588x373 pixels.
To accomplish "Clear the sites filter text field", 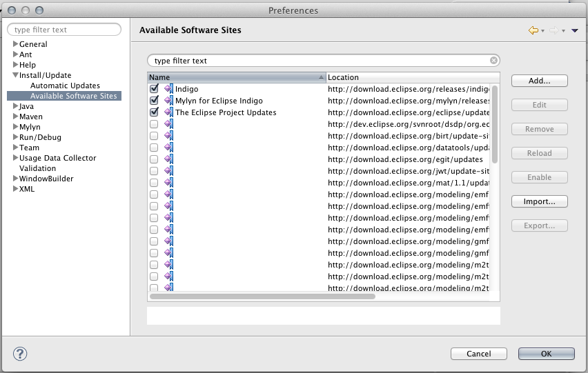I will (x=493, y=61).
